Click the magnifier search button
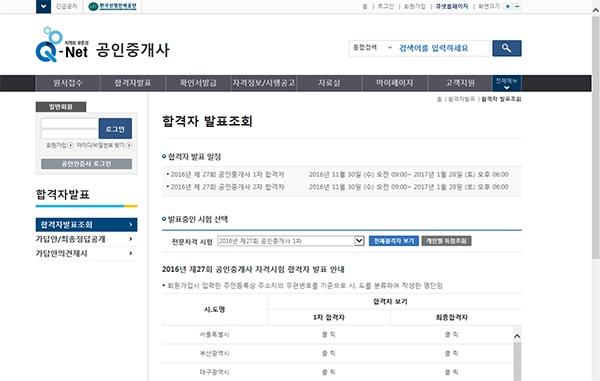This screenshot has width=600, height=381. 507,48
